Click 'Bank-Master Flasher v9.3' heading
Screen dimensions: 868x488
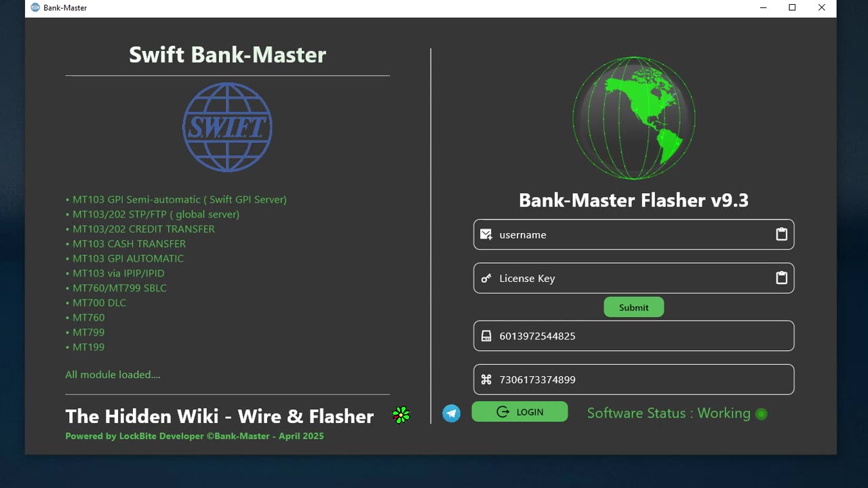[633, 200]
